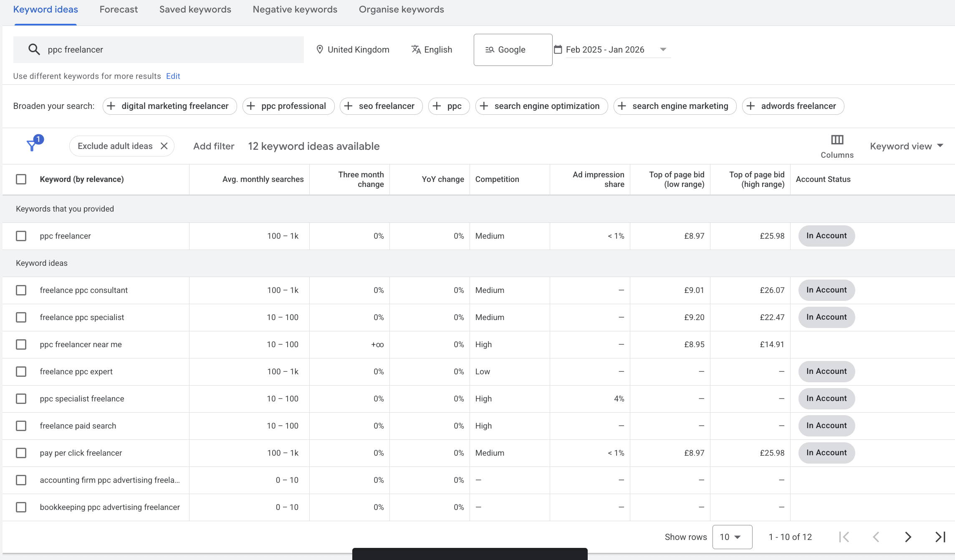Go to the next page arrow icon
The height and width of the screenshot is (560, 955).
(x=907, y=537)
